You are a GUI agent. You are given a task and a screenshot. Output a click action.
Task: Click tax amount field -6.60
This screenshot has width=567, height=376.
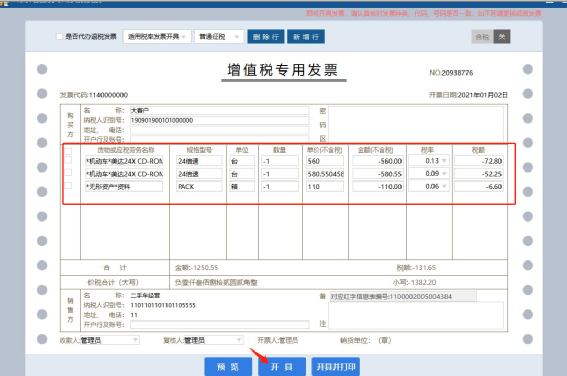(x=479, y=187)
